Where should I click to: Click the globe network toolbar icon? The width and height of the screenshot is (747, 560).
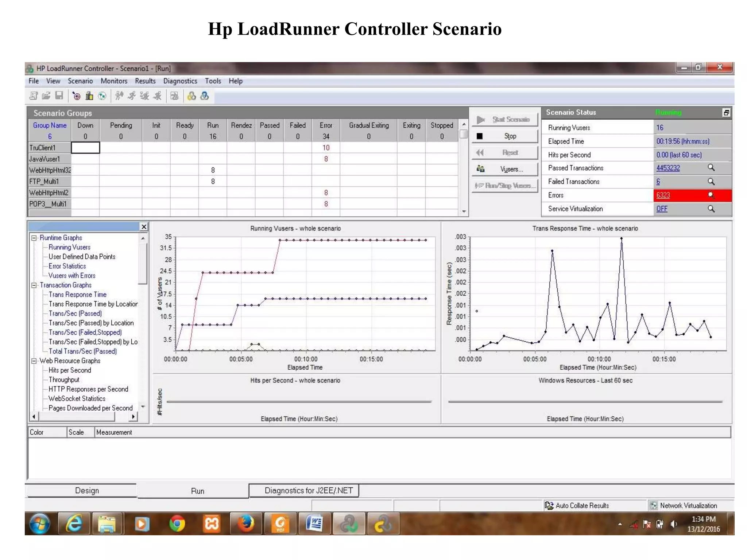point(102,96)
